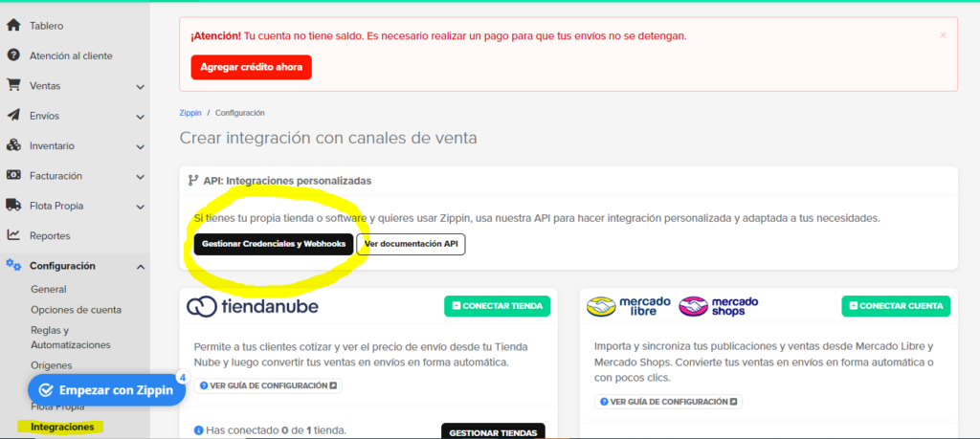The height and width of the screenshot is (439, 980).
Task: Click the Atención al cliente question icon
Action: pos(13,55)
